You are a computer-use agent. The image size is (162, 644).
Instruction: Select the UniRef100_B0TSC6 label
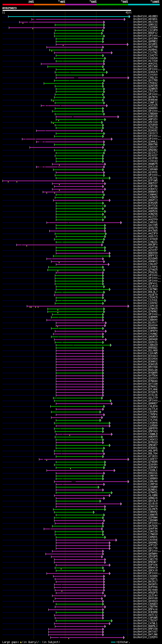pyautogui.click(x=145, y=206)
